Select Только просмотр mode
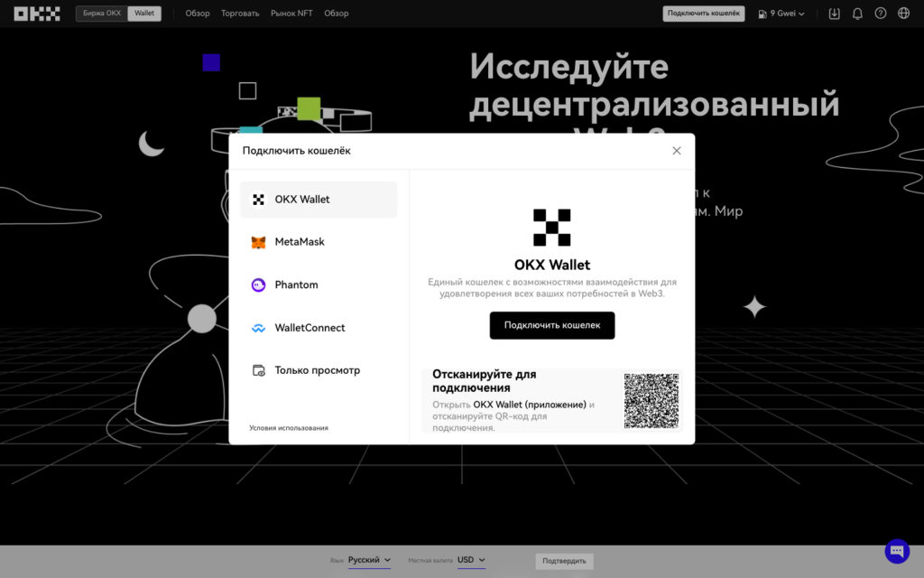This screenshot has width=924, height=578. pyautogui.click(x=318, y=370)
